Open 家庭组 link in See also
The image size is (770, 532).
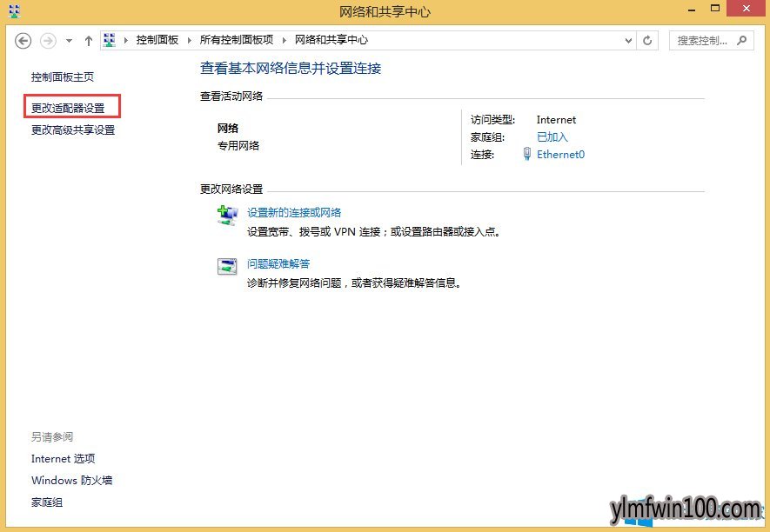pos(47,502)
